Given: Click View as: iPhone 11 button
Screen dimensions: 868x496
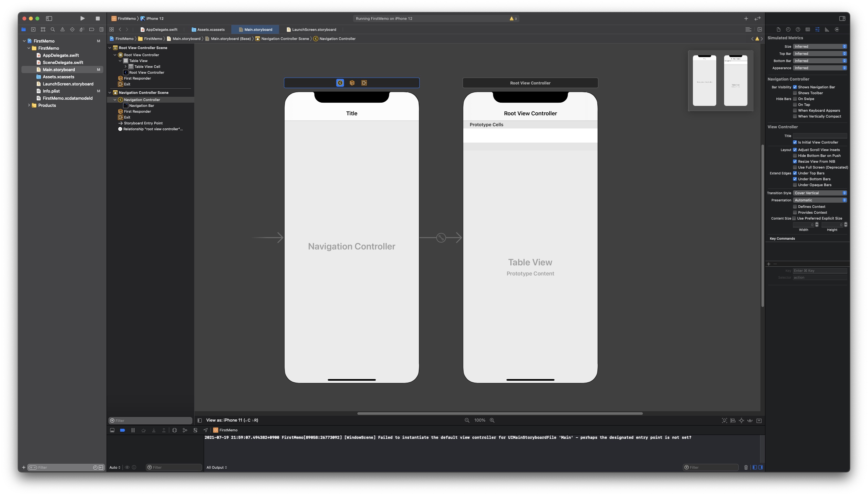Looking at the screenshot, I should 232,420.
